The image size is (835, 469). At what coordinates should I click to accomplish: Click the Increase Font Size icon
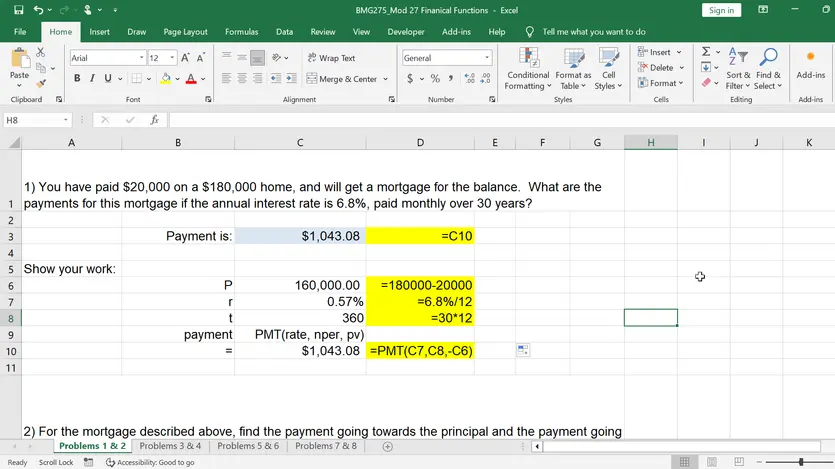pyautogui.click(x=186, y=58)
